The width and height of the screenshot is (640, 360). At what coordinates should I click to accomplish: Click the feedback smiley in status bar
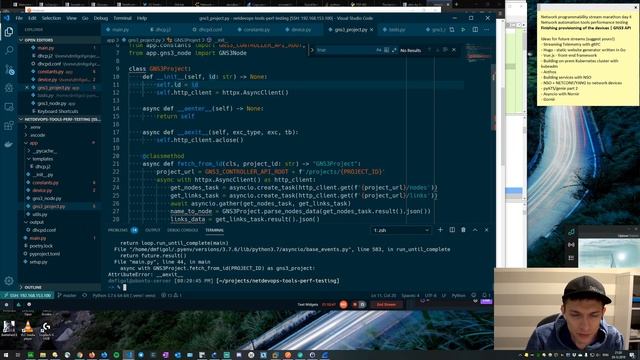[x=473, y=295]
